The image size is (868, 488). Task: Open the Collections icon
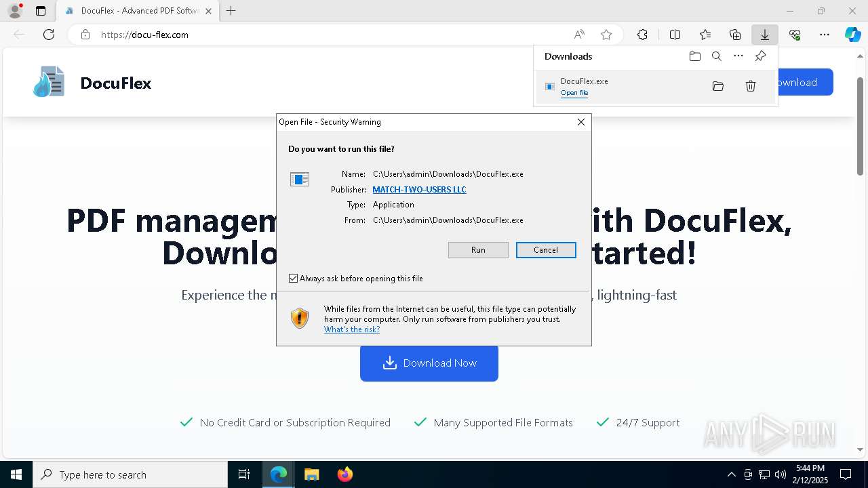735,35
